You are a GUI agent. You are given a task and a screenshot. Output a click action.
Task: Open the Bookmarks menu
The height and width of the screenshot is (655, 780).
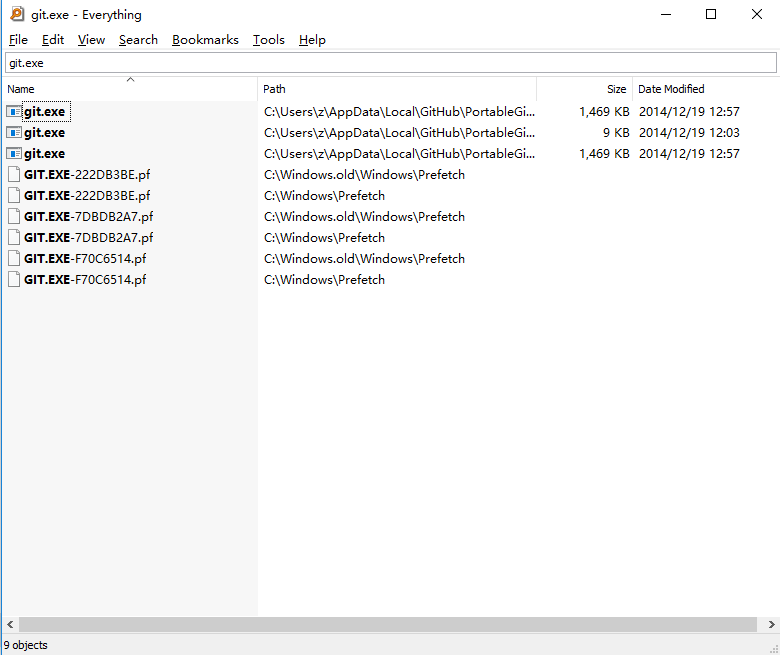click(205, 40)
